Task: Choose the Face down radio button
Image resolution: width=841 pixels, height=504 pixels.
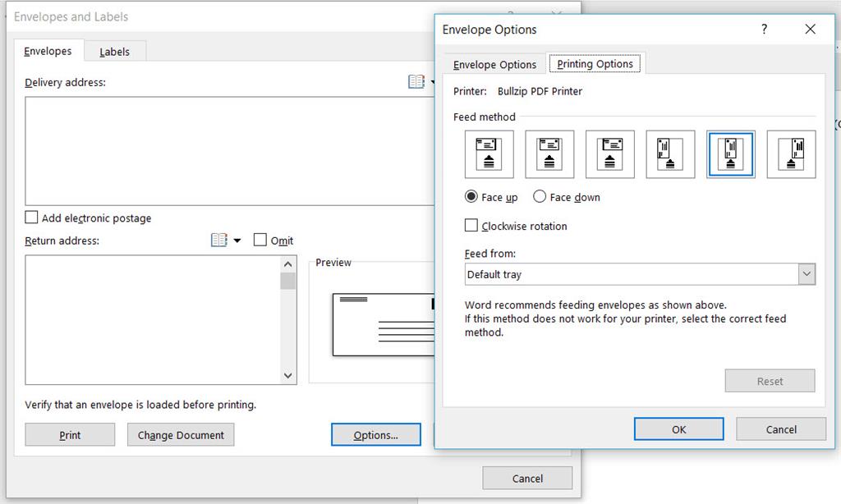Action: tap(539, 197)
